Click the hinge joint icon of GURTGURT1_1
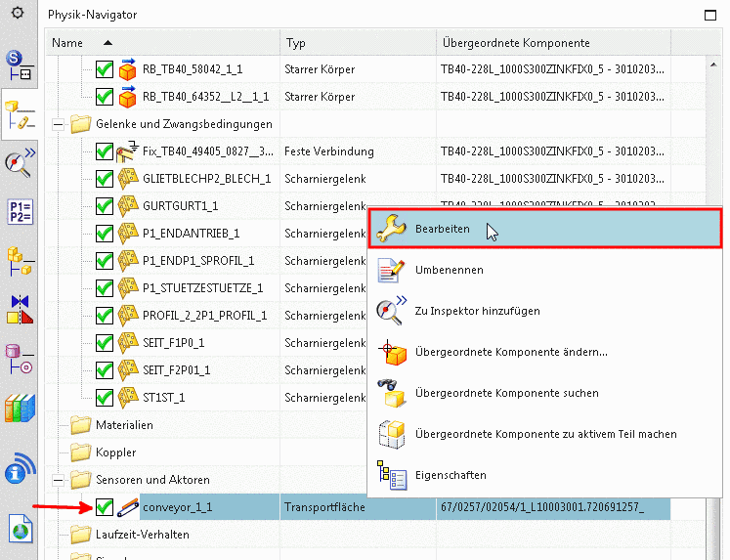Viewport: 730px width, 560px height. pos(128,206)
